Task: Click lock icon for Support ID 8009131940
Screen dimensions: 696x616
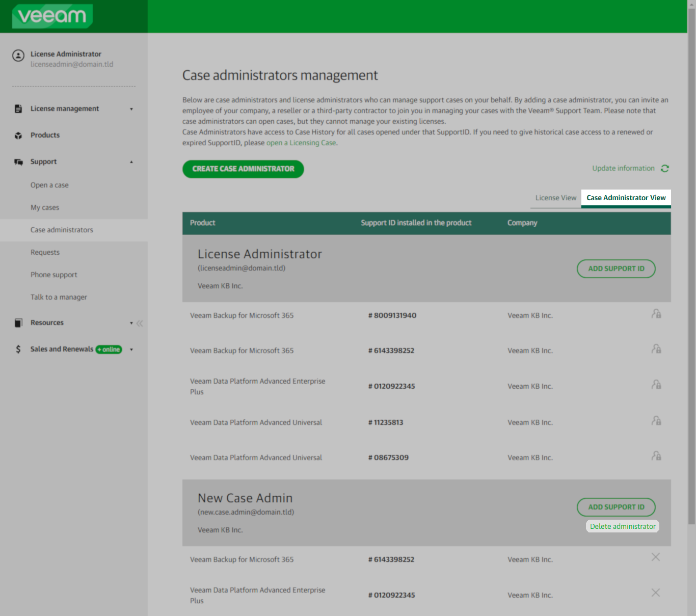Action: click(656, 314)
